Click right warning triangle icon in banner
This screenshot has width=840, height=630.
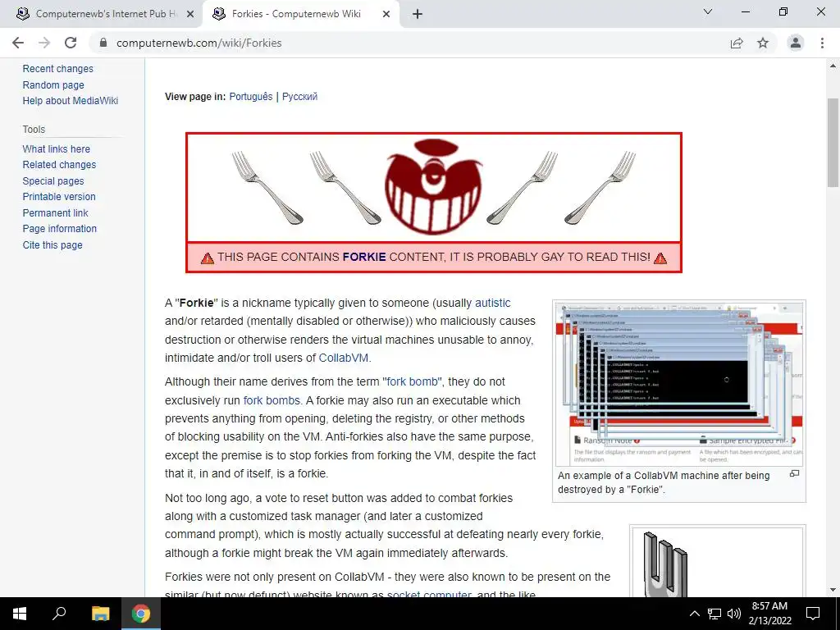click(660, 258)
